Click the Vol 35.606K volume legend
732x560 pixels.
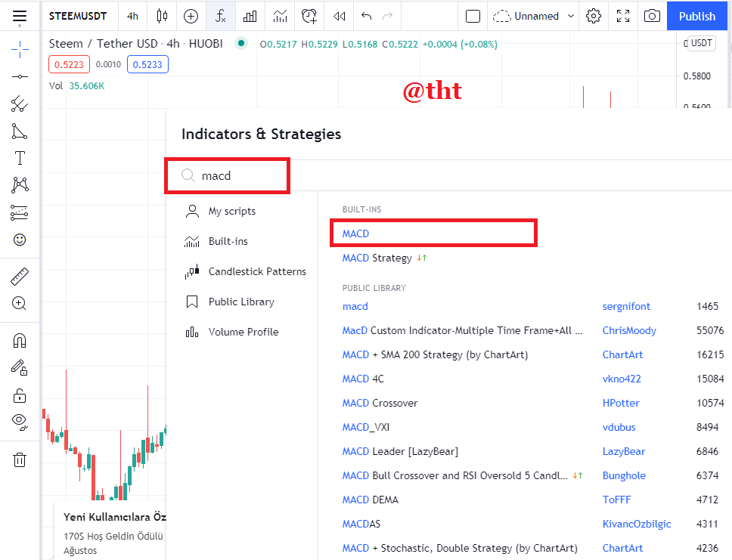76,86
